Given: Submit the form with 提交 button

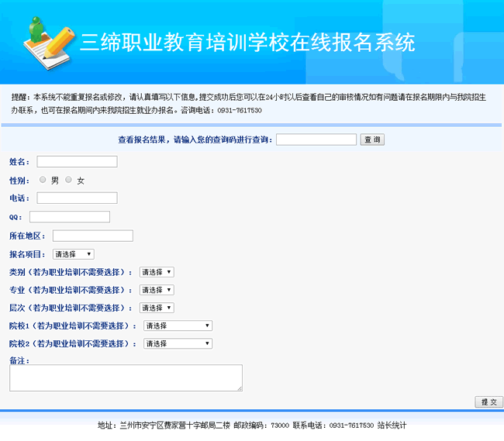Looking at the screenshot, I should click(x=488, y=402).
